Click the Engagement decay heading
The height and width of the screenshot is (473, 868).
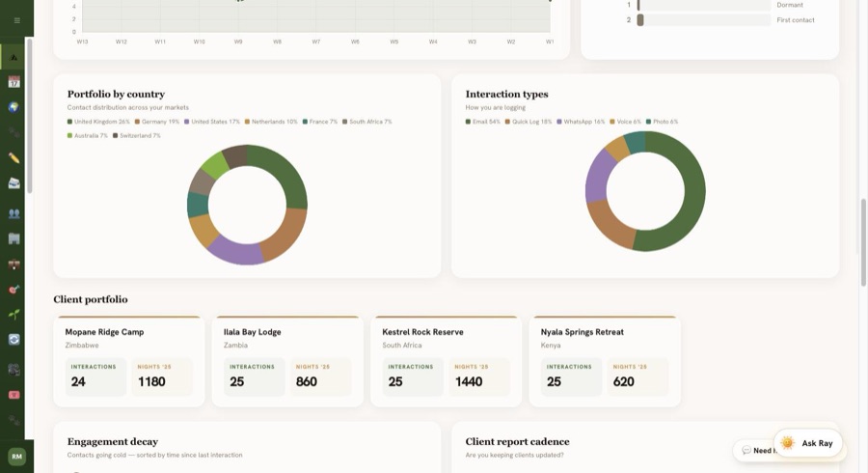(x=113, y=442)
